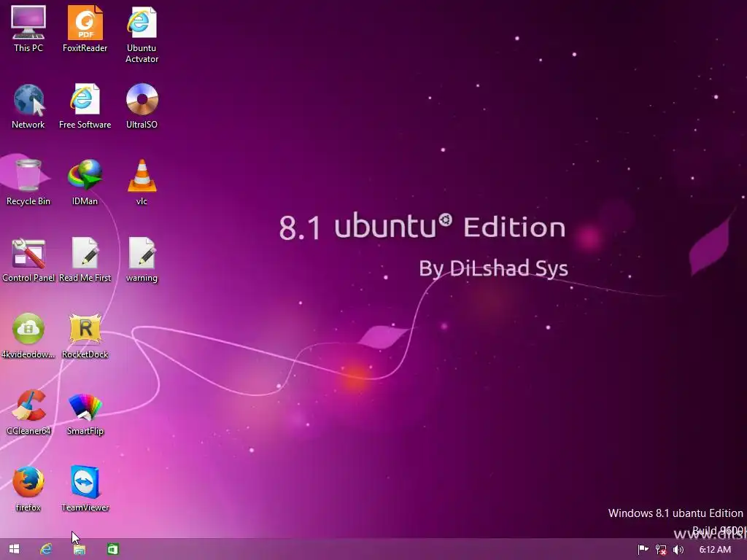
Task: Open the 6:12 AM taskbar clock
Action: [x=715, y=550]
